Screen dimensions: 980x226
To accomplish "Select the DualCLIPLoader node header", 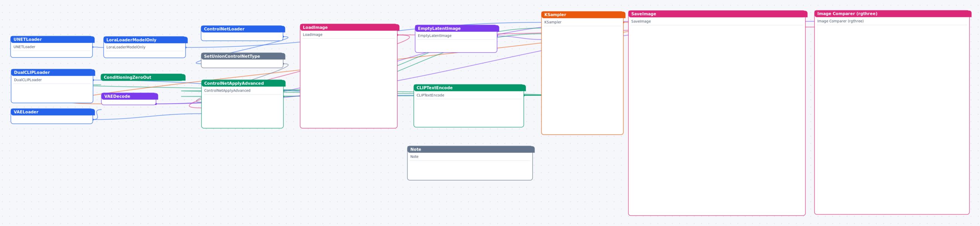I will coord(53,72).
